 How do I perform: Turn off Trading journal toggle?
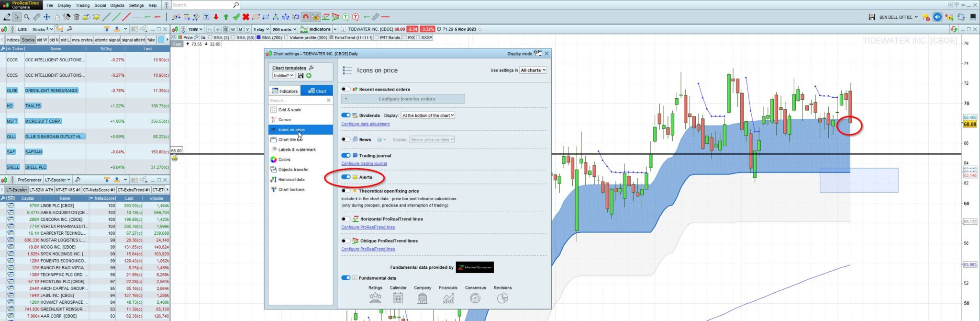click(x=345, y=155)
